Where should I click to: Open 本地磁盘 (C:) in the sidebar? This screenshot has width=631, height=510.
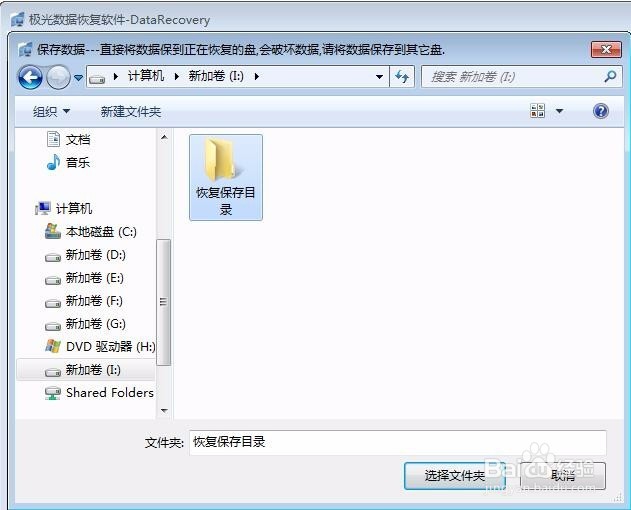tap(101, 232)
